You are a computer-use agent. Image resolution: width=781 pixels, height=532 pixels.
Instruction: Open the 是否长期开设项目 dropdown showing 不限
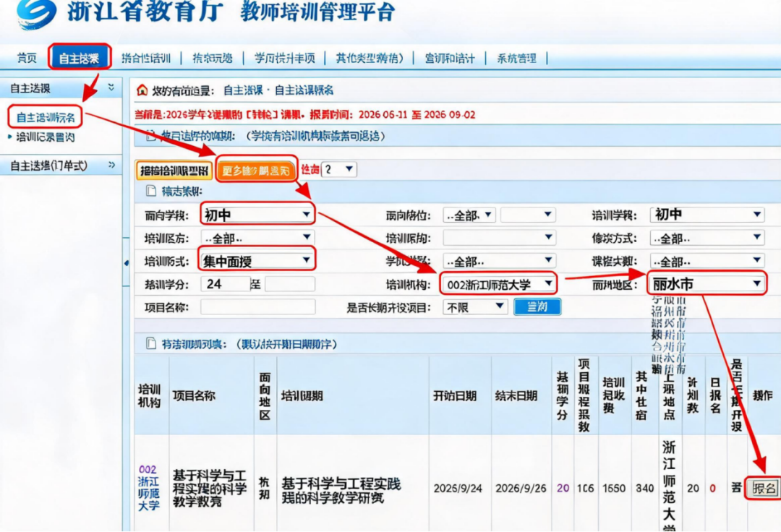pyautogui.click(x=474, y=307)
